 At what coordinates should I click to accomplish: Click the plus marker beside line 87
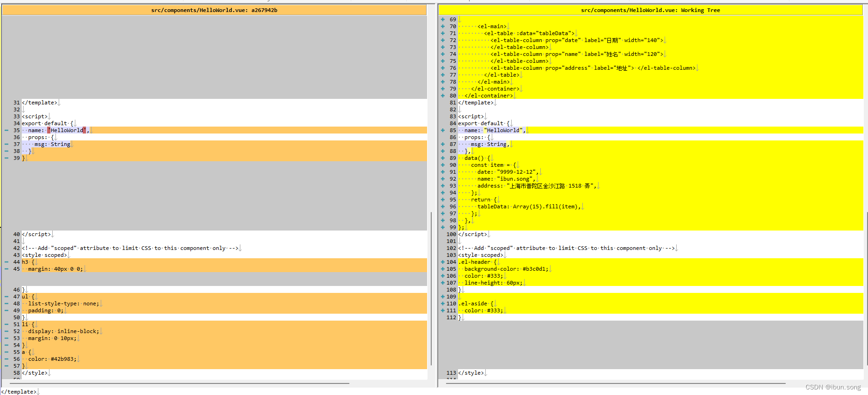point(443,144)
